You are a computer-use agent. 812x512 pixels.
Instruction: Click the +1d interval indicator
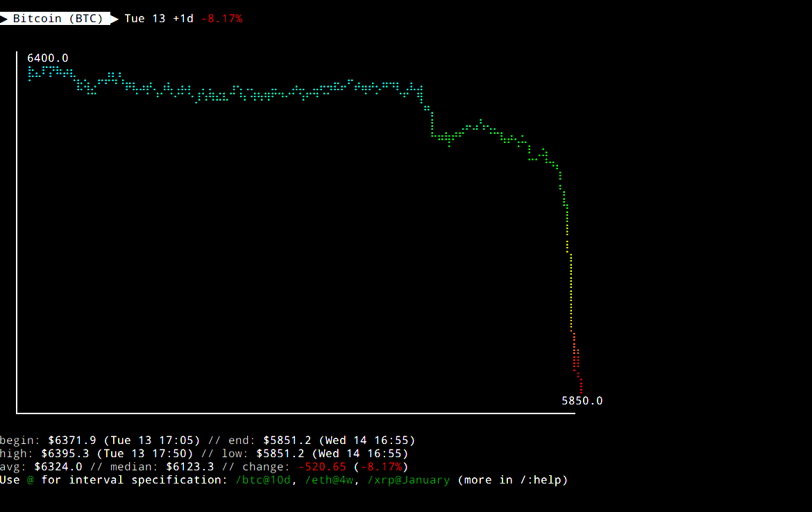coord(183,19)
